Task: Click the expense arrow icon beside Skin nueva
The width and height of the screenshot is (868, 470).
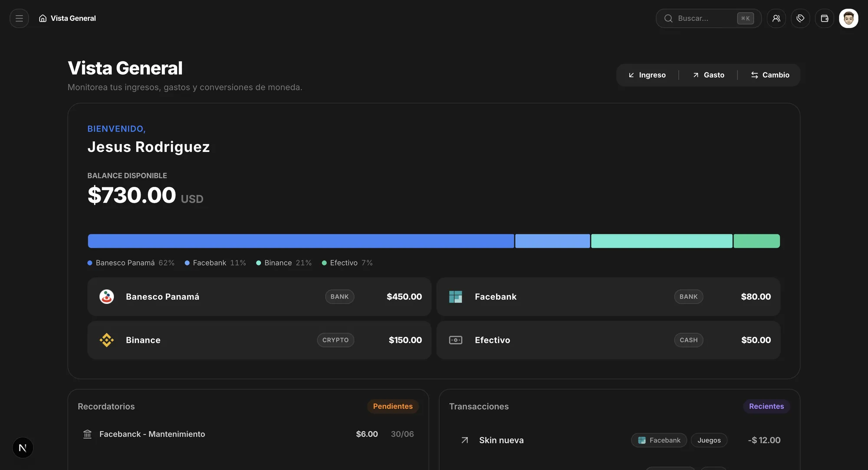Action: [464, 440]
